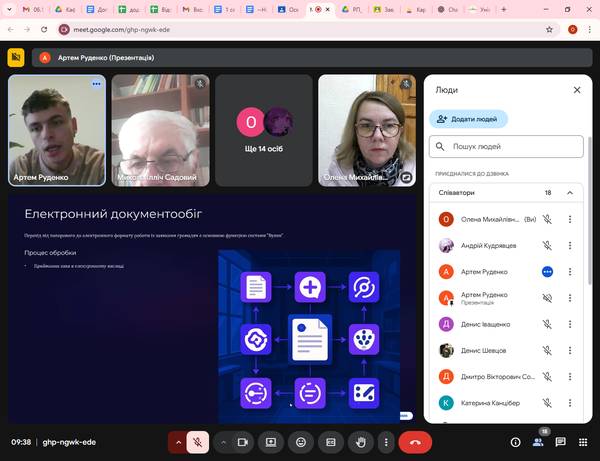
Task: Click the present screen icon
Action: click(270, 441)
